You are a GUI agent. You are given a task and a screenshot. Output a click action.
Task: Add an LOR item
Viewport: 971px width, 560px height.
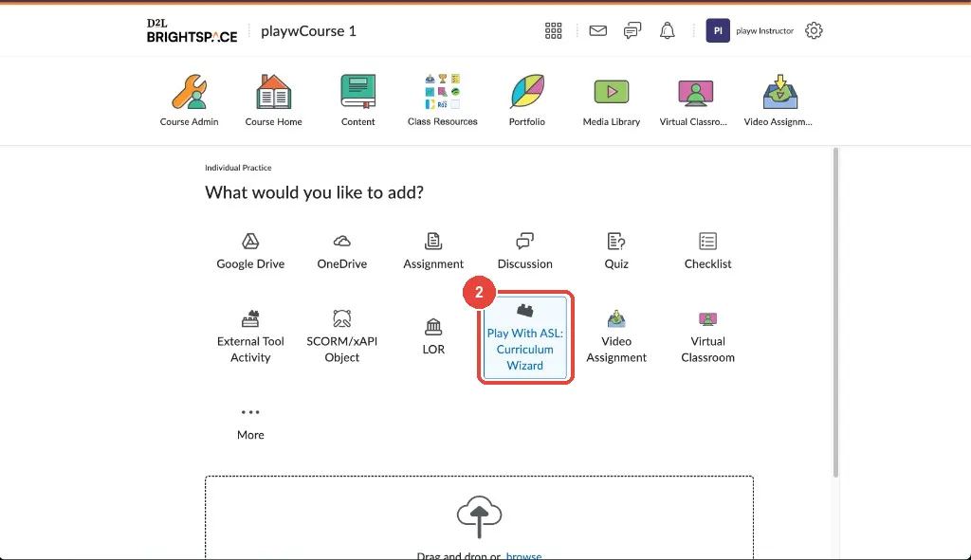(433, 337)
